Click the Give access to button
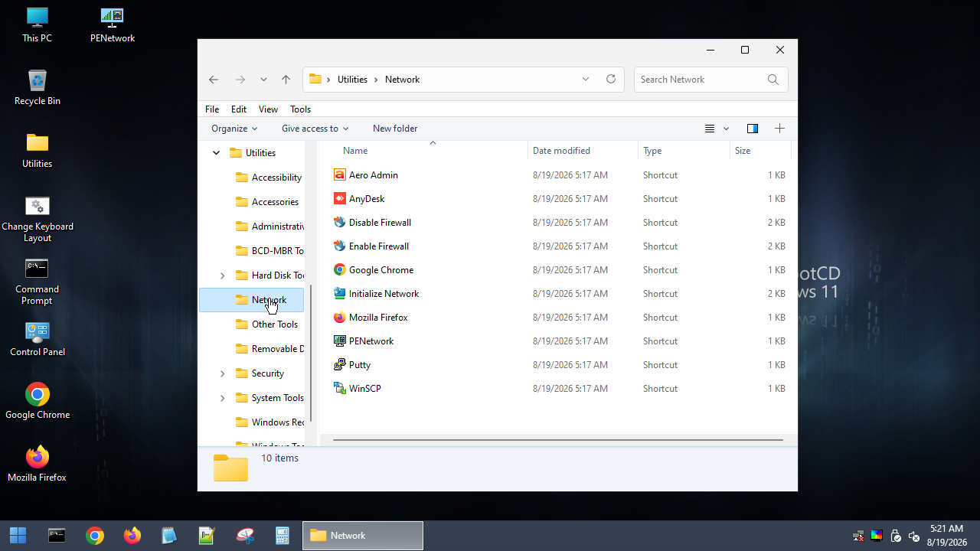This screenshot has width=980, height=551. [x=315, y=129]
